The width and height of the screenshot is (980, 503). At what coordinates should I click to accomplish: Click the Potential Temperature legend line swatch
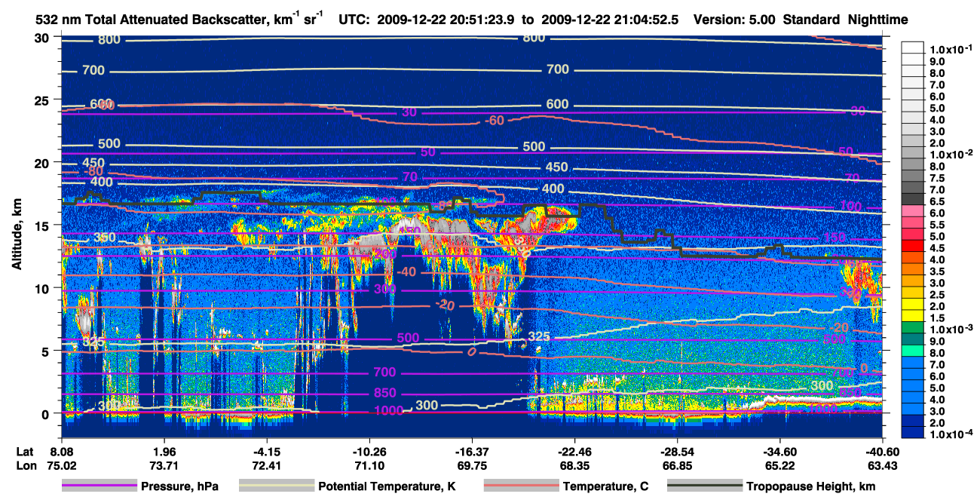pyautogui.click(x=277, y=486)
